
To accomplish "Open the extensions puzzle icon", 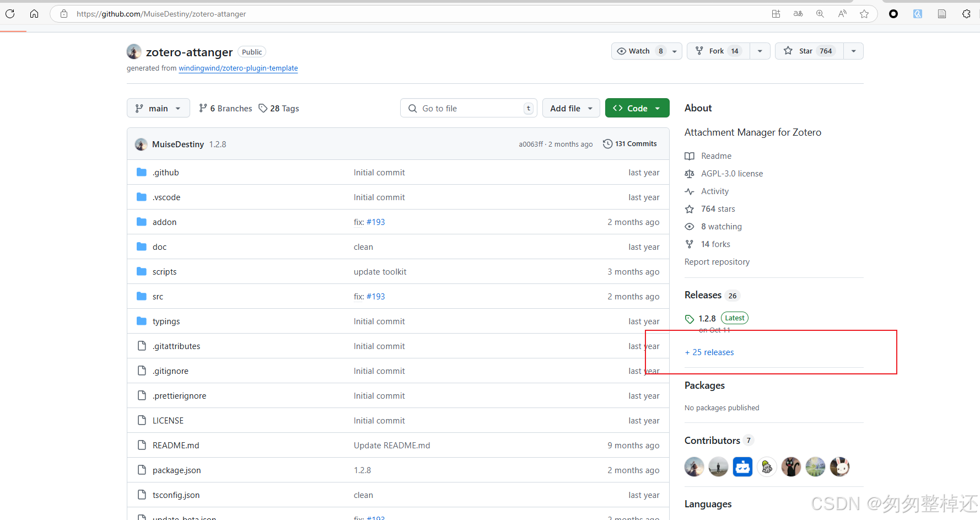I will (966, 14).
